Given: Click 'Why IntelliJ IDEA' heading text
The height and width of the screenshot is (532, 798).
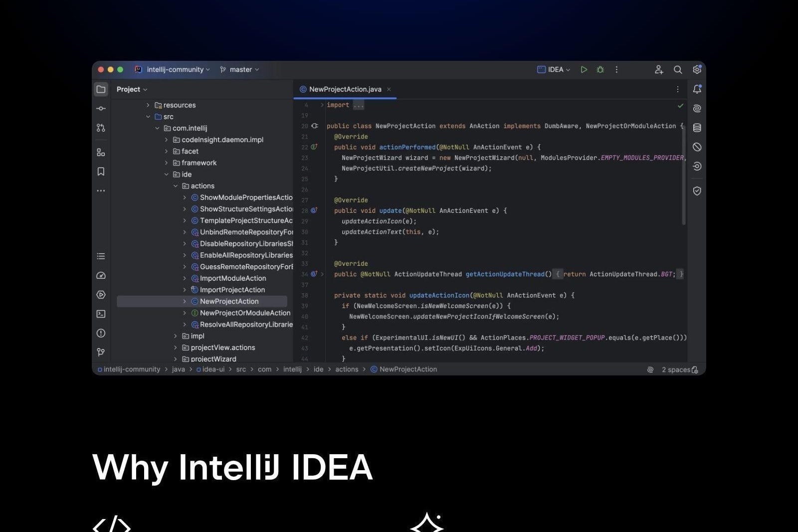Looking at the screenshot, I should 232,467.
